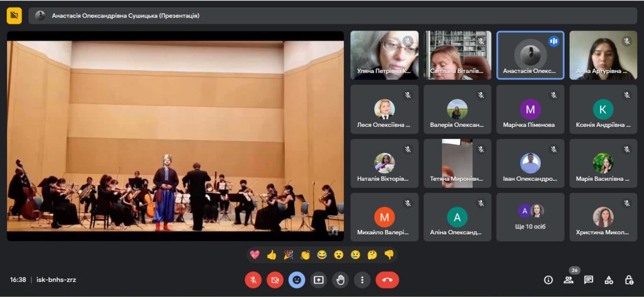Click the yellow icon at top-left
This screenshot has width=644, height=297.
14,16
